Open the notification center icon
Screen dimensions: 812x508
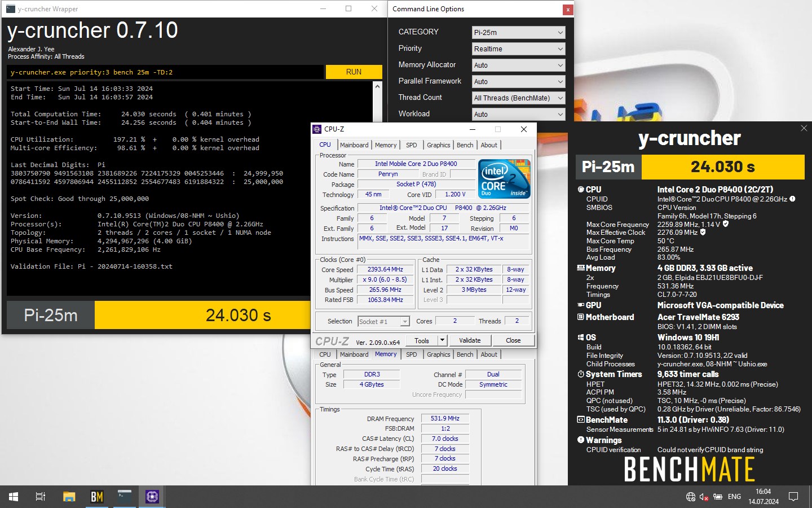pyautogui.click(x=793, y=497)
